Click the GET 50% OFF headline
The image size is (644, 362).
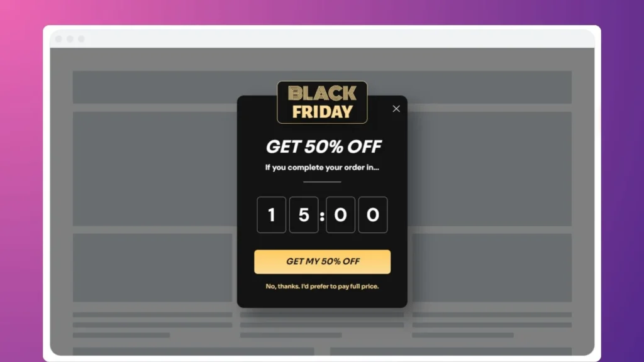point(321,146)
